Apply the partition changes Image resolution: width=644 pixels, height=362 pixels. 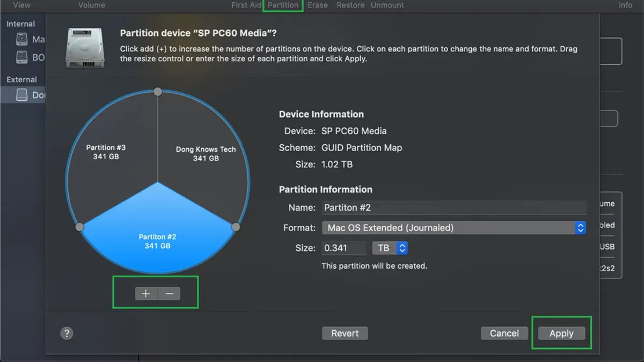pyautogui.click(x=561, y=333)
